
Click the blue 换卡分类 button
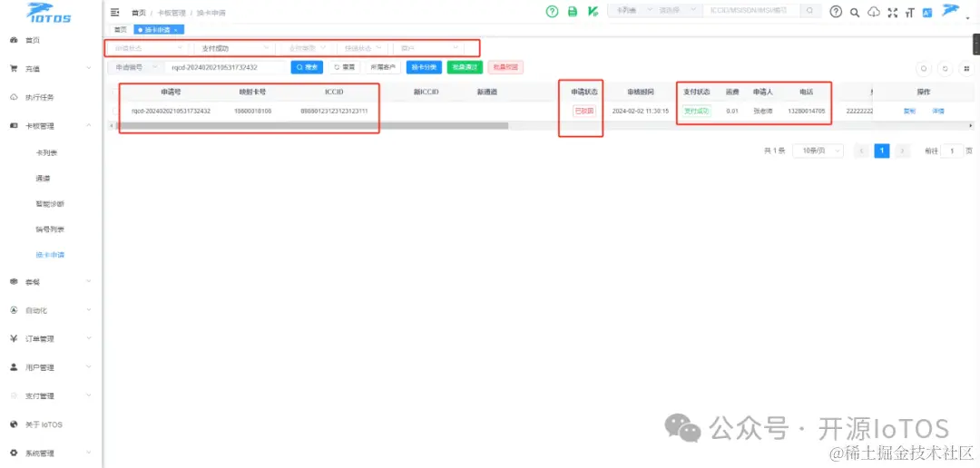[424, 67]
